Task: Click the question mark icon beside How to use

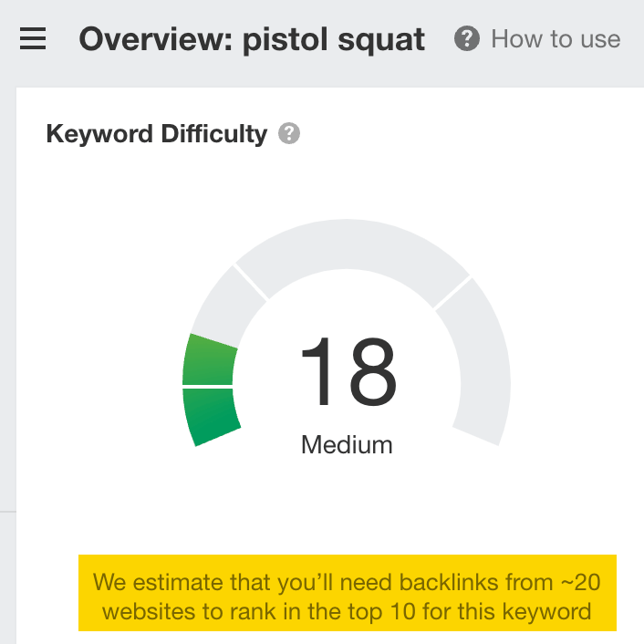Action: (x=466, y=38)
